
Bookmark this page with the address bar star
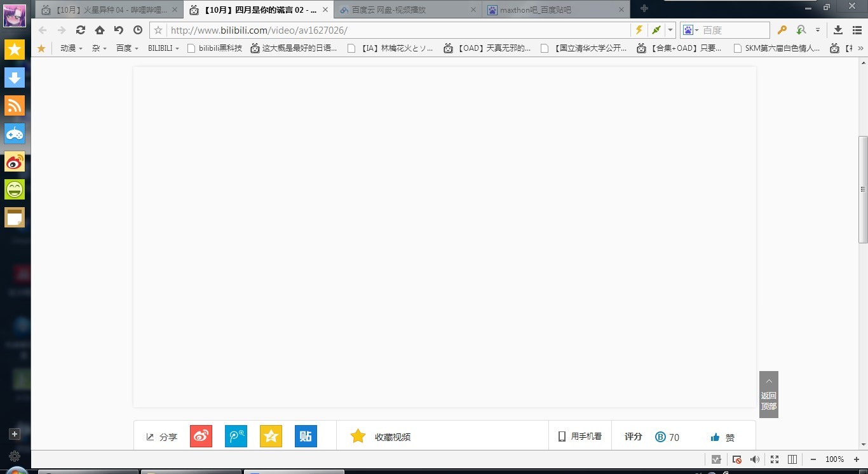[x=158, y=30]
